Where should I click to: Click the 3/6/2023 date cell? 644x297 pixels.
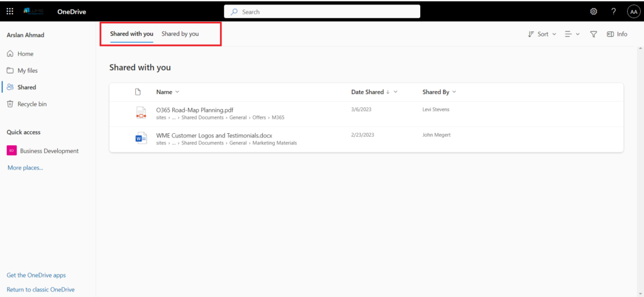[x=362, y=109]
